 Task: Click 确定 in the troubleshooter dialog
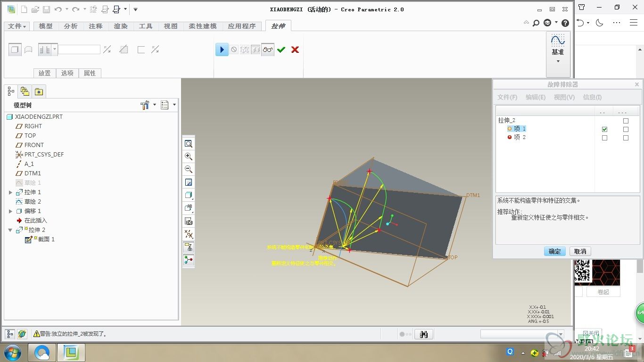(555, 252)
